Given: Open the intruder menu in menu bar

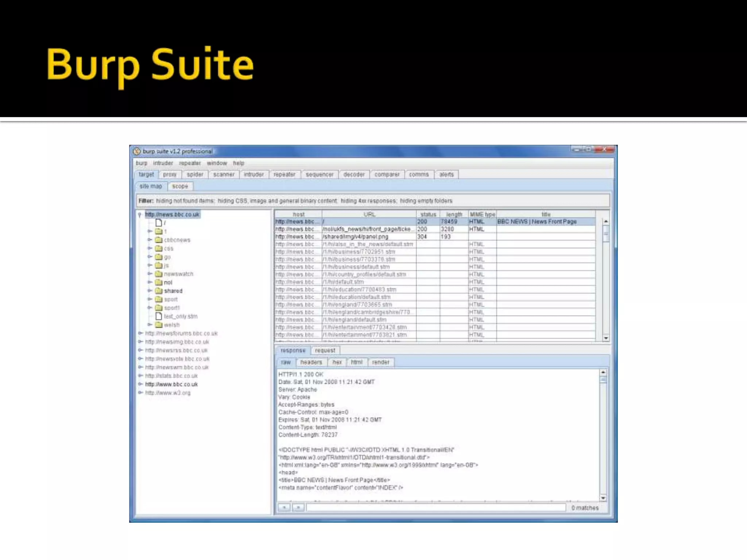Looking at the screenshot, I should click(x=163, y=163).
